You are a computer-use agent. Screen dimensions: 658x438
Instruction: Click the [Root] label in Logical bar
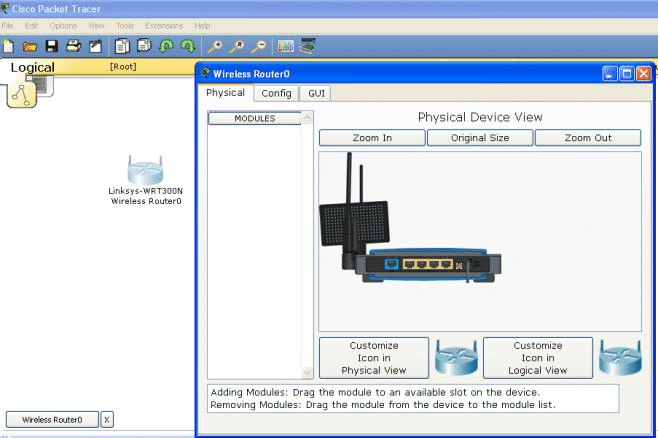coord(123,67)
